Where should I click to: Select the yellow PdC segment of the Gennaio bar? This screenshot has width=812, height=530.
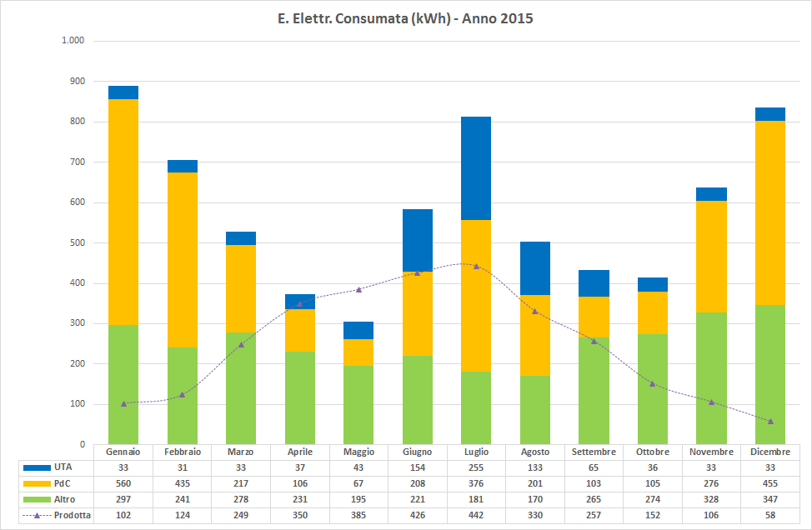pyautogui.click(x=123, y=212)
